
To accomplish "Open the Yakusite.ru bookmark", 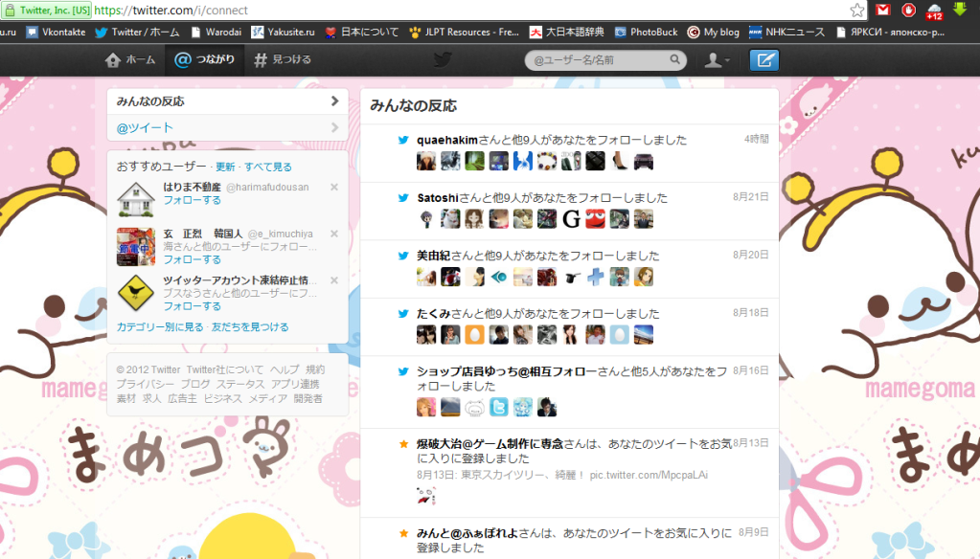I will click(x=284, y=32).
